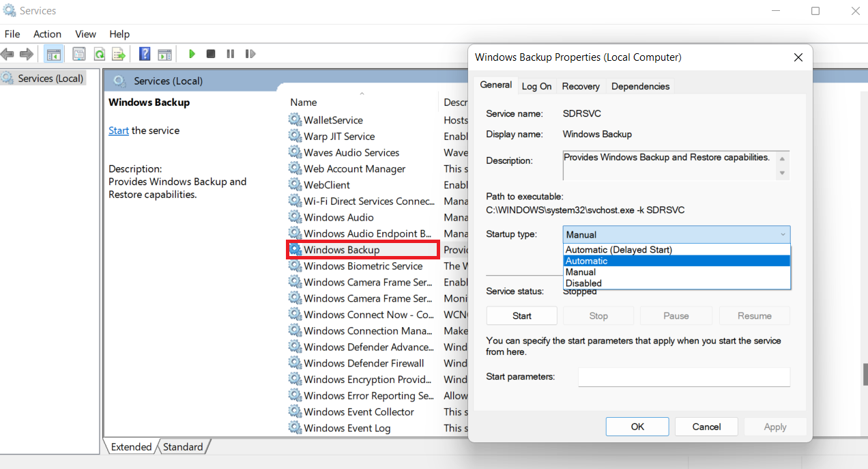Click the 'Start' the service link

click(x=119, y=130)
